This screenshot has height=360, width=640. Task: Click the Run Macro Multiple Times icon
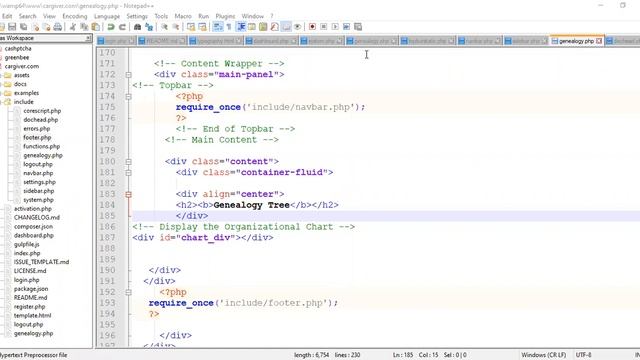point(347,27)
